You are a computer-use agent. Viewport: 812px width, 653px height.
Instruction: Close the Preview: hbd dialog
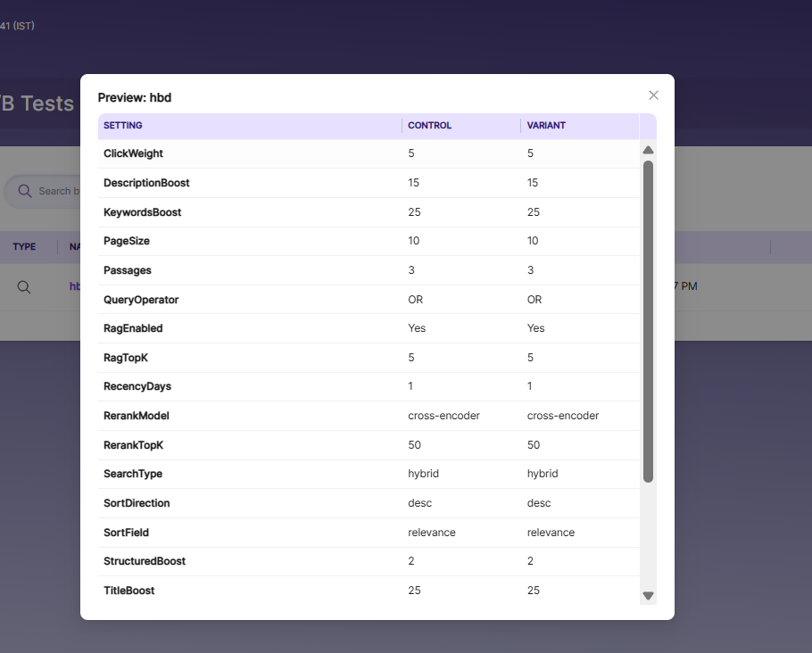[x=653, y=95]
